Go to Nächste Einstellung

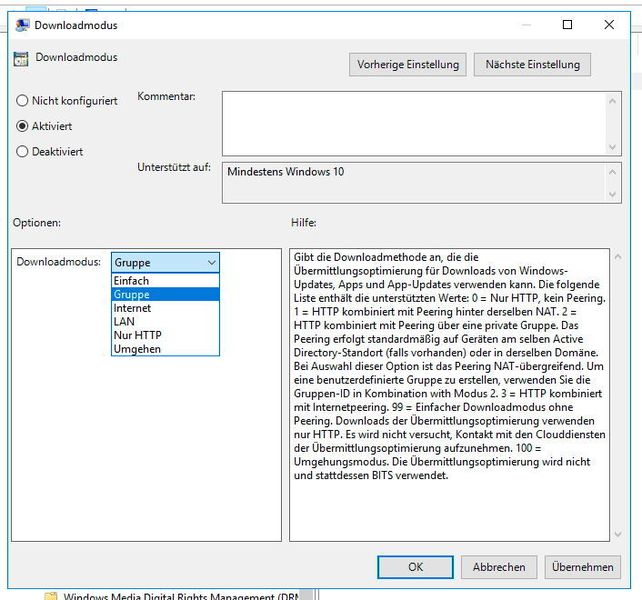pos(532,64)
